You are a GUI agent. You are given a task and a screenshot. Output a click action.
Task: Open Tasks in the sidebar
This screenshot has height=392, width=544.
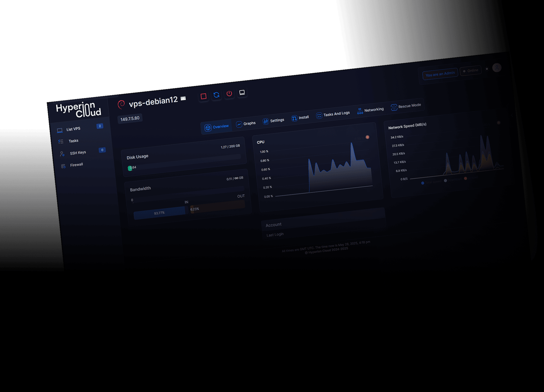tap(68, 141)
